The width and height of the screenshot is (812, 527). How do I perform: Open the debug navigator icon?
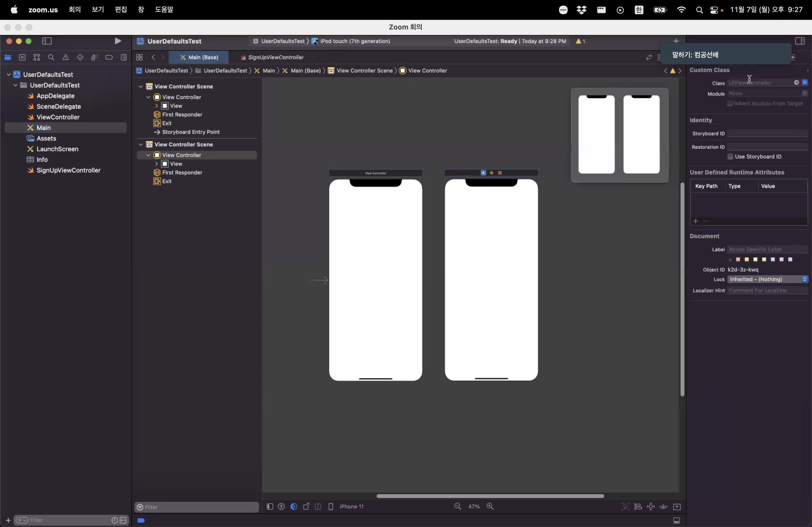[x=95, y=57]
